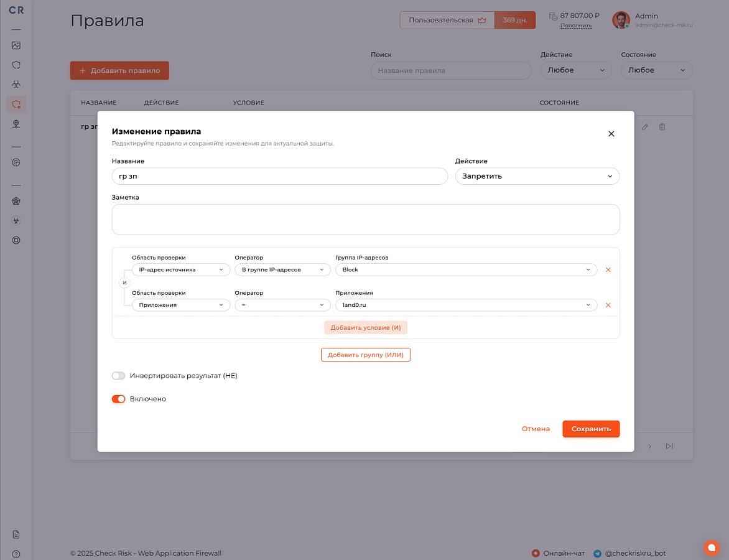Screen dimensions: 729x560
Task: Open the biohazard threats sidebar icon
Action: coord(16,85)
